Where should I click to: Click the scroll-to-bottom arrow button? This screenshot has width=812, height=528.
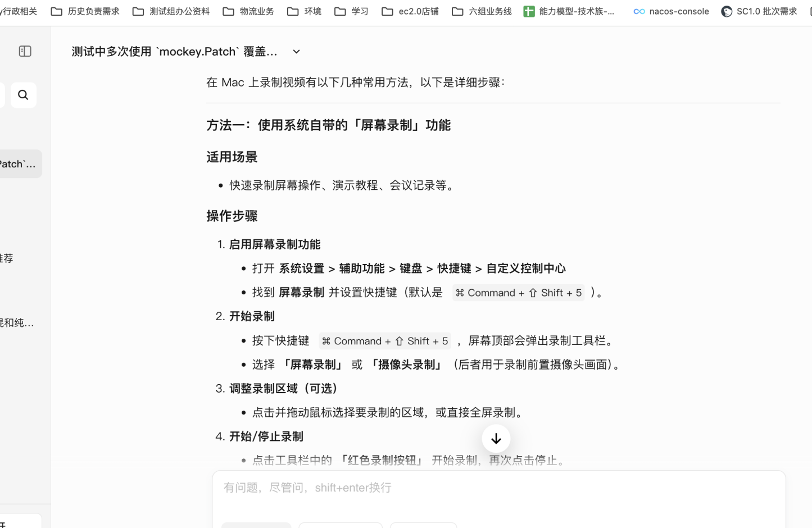496,438
